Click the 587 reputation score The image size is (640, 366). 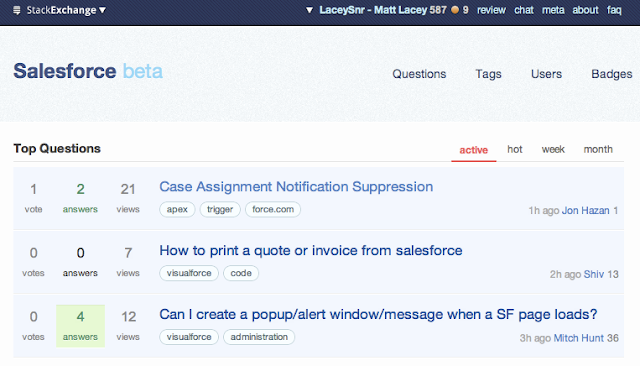[x=438, y=10]
